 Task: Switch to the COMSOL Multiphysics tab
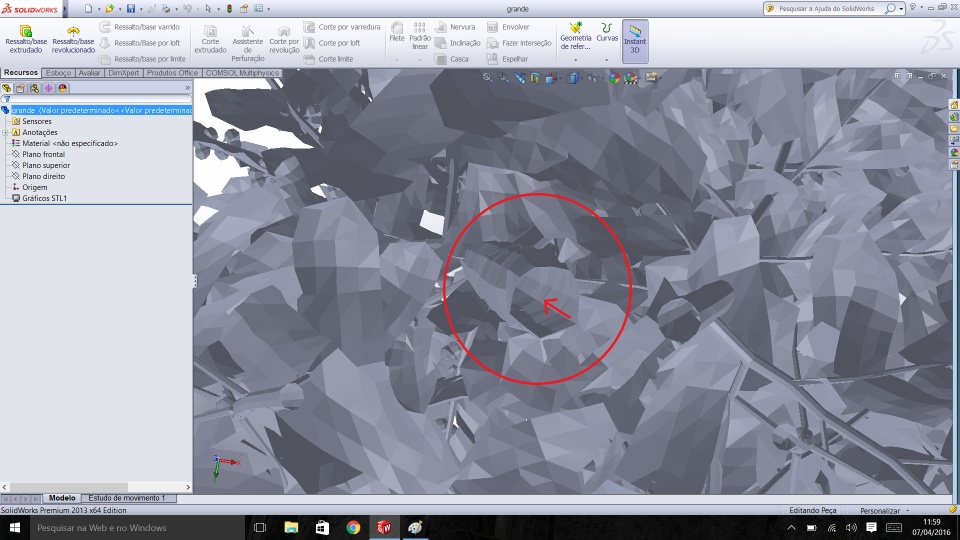[242, 73]
